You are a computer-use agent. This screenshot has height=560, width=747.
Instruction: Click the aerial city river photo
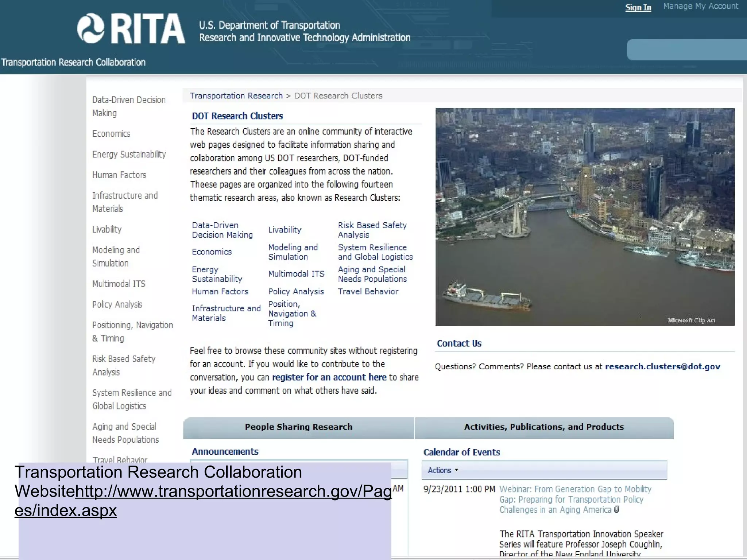[x=585, y=217]
